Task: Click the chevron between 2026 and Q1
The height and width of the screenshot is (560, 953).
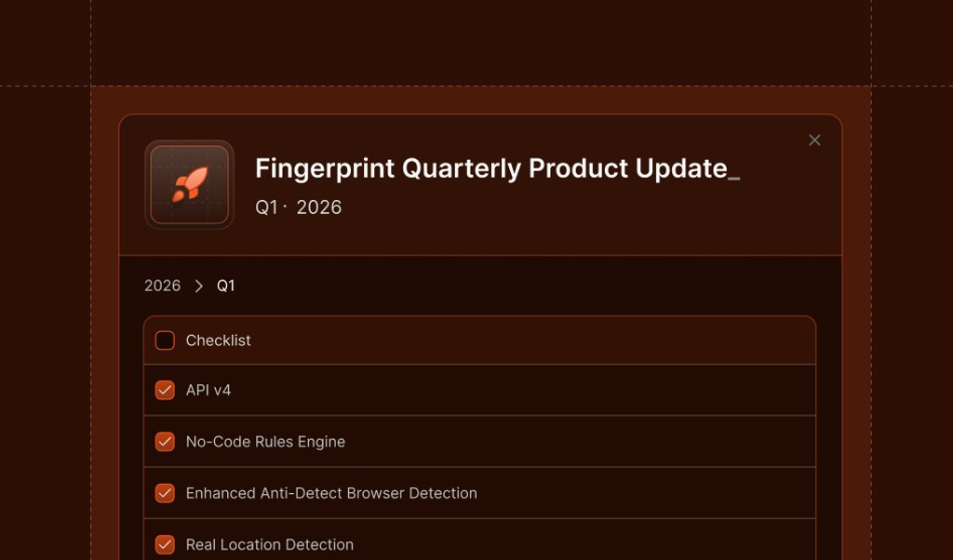Action: tap(196, 286)
